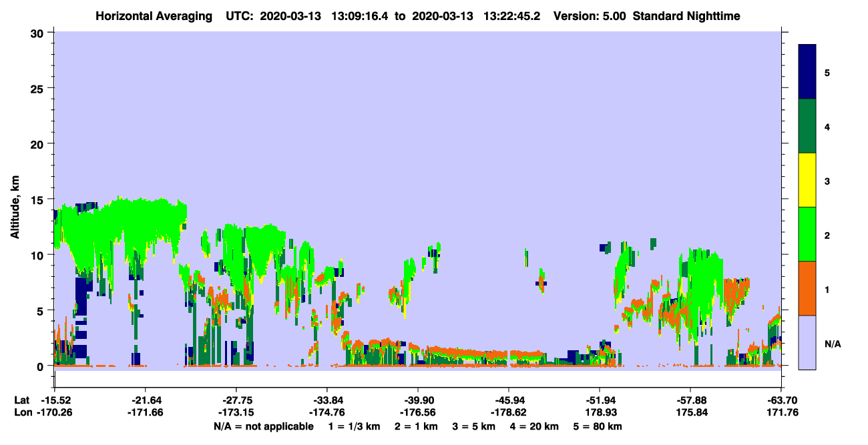Click latitude value -39.90

point(418,400)
